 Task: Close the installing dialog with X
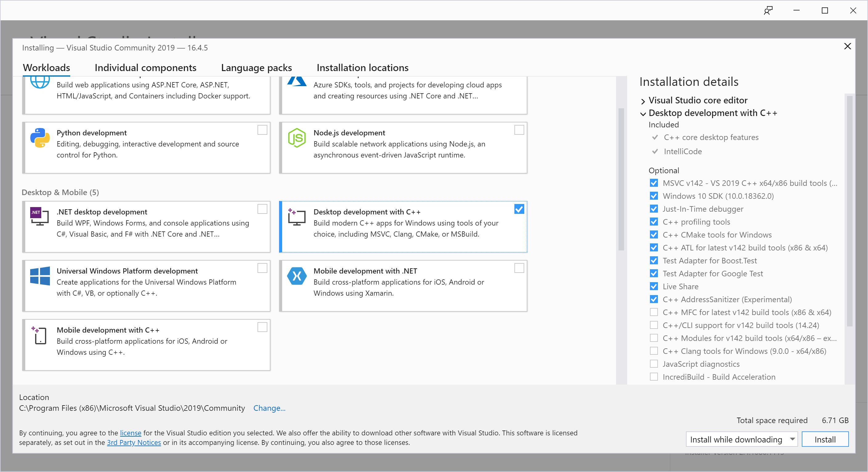coord(847,46)
